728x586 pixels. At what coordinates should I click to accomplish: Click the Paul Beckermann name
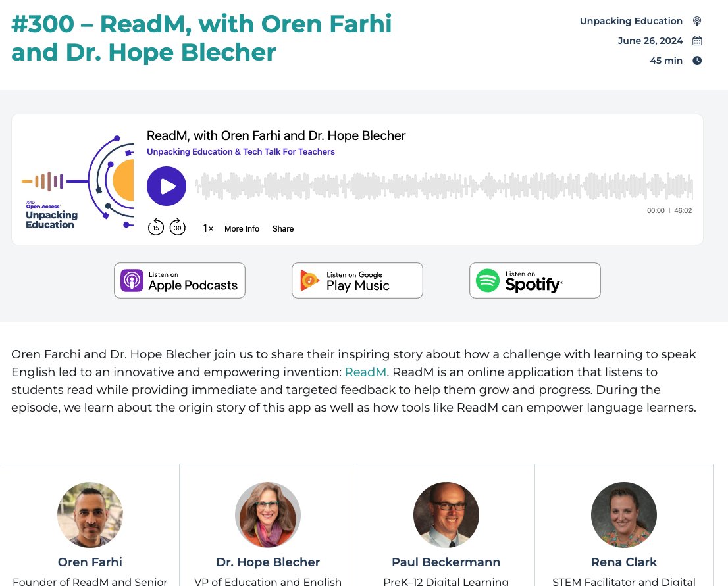tap(446, 562)
